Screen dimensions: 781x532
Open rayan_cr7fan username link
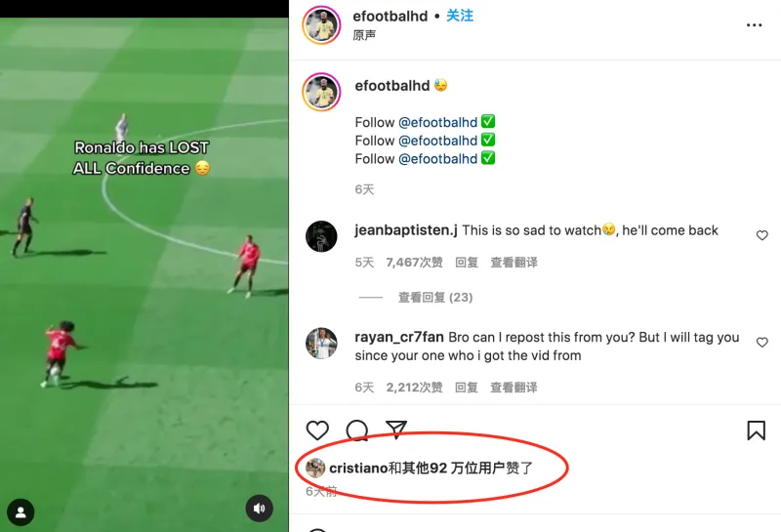point(399,337)
